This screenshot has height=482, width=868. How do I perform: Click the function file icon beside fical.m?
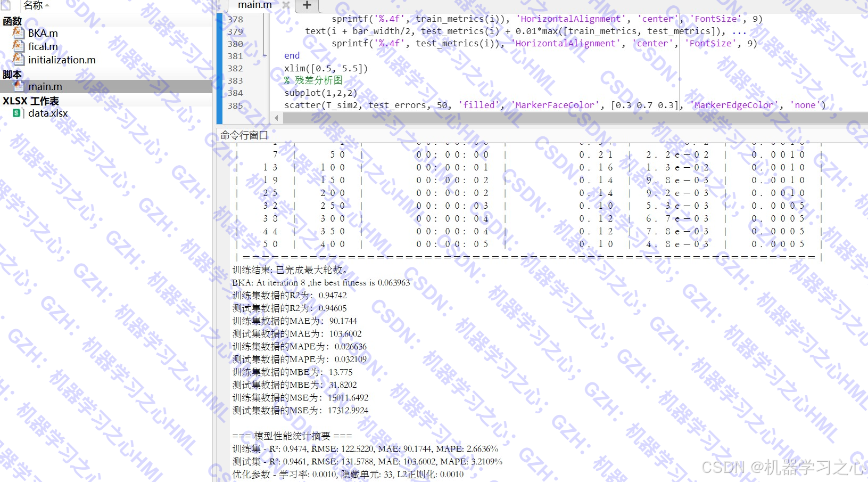click(x=18, y=46)
